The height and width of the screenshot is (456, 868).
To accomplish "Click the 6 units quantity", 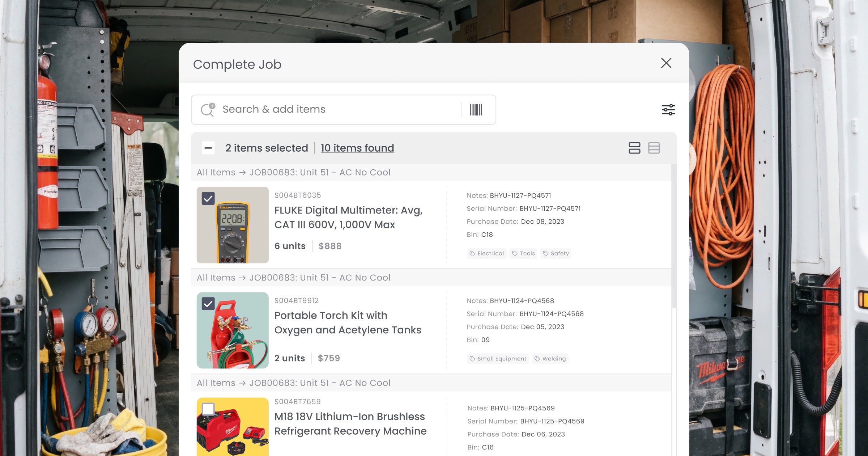I will point(290,246).
